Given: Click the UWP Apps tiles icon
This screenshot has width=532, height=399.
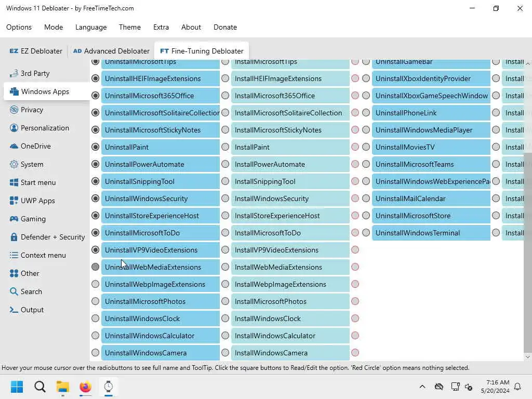Looking at the screenshot, I should 14,201.
